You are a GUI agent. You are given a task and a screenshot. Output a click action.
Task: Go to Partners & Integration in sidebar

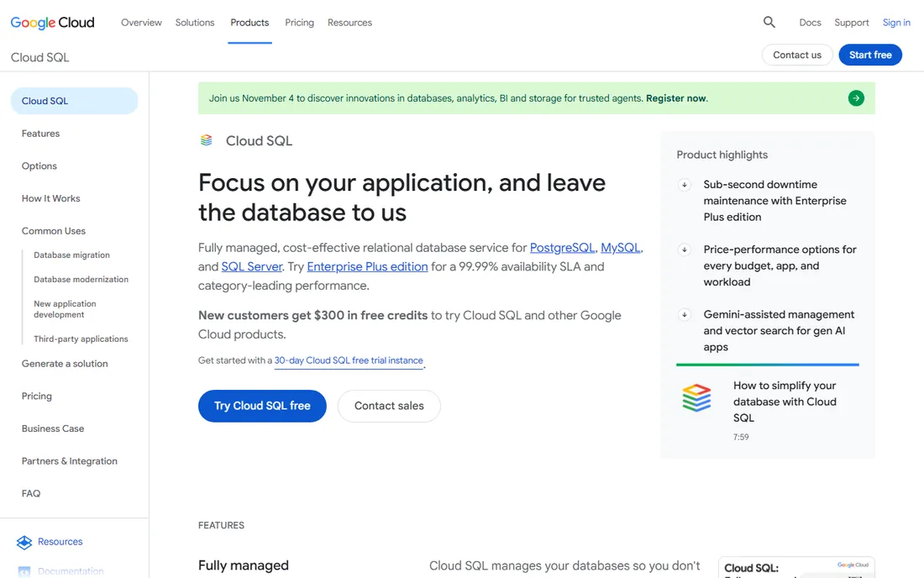coord(70,461)
